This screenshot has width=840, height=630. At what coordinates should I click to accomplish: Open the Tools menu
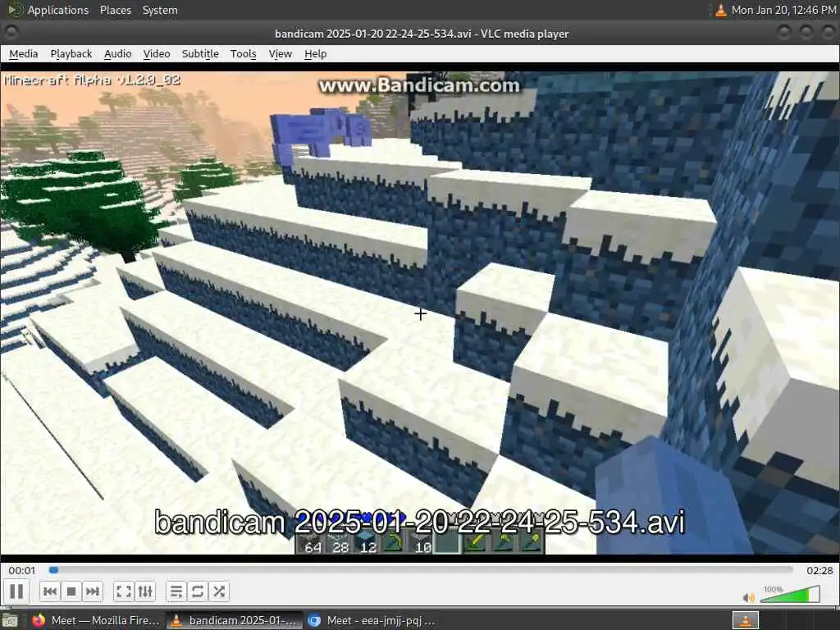243,53
